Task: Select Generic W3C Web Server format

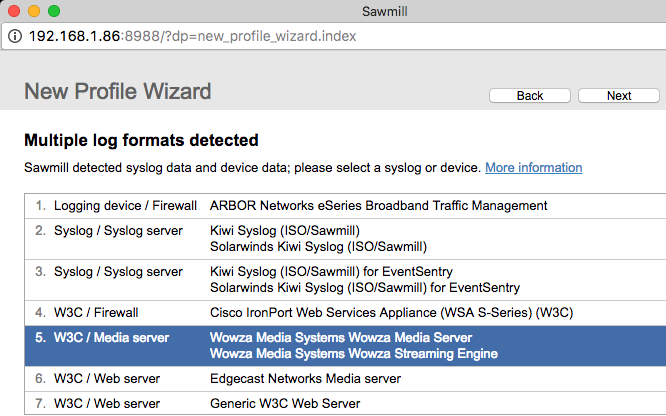Action: [285, 404]
